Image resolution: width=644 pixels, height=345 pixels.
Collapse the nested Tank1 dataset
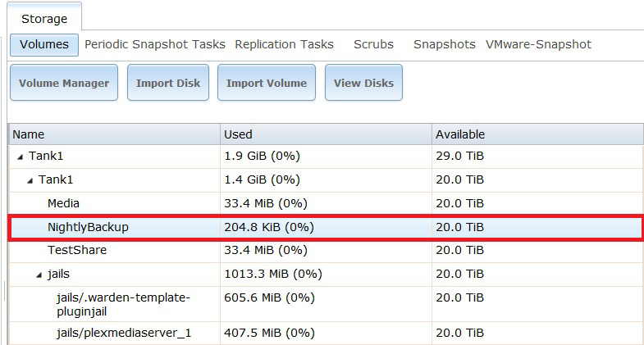pos(30,179)
